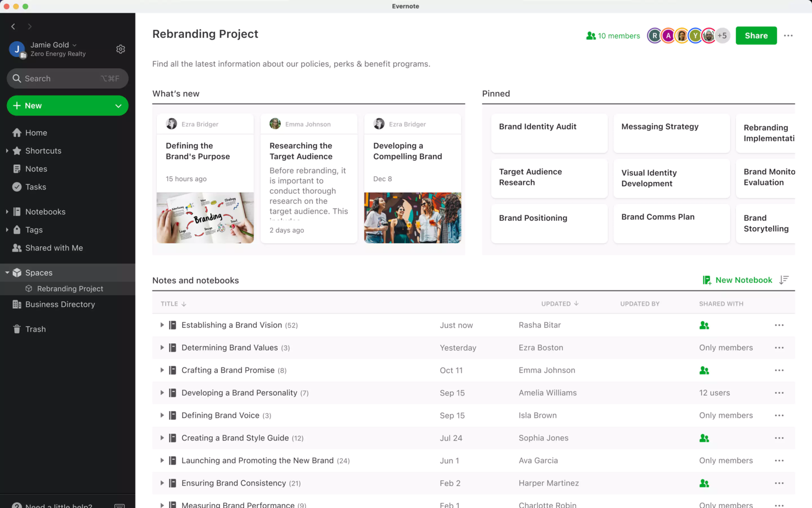812x508 pixels.
Task: Expand Determining Brand Values notebook
Action: 162,348
